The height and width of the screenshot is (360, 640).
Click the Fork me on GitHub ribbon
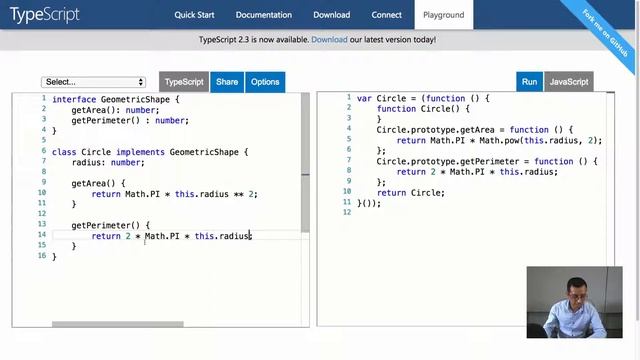[605, 33]
